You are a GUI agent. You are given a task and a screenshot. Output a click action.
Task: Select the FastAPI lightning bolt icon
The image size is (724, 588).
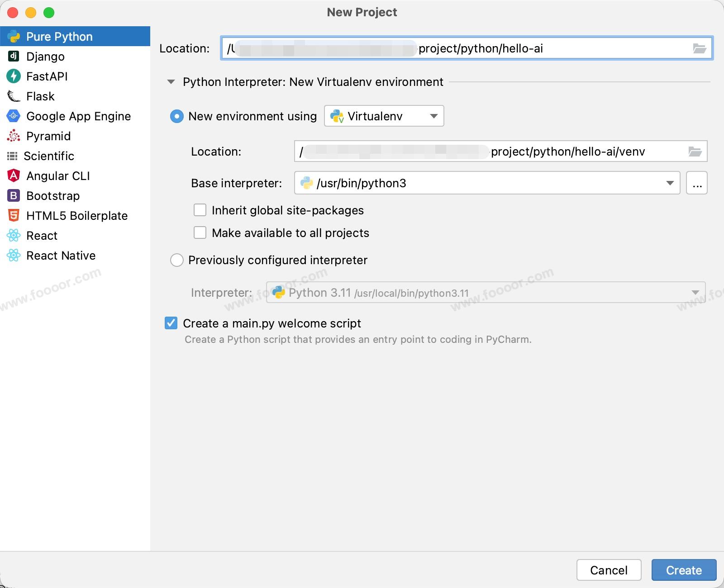click(x=14, y=76)
